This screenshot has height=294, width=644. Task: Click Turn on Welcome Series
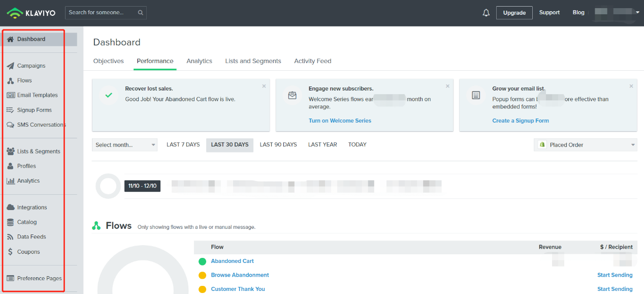tap(340, 121)
